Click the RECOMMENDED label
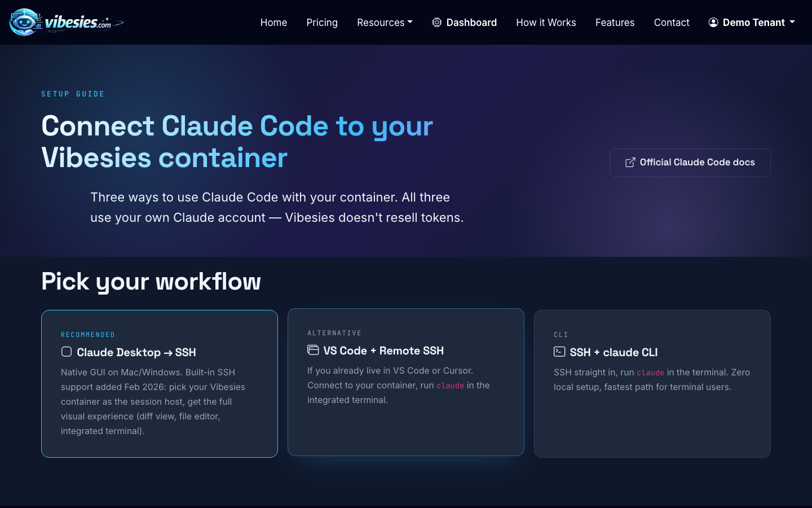The height and width of the screenshot is (508, 812). click(x=88, y=335)
